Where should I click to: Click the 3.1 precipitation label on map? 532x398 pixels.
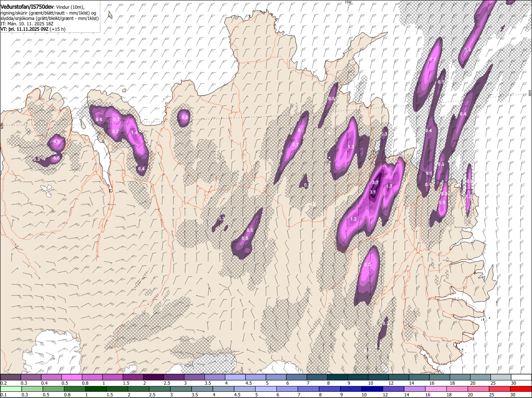(x=373, y=192)
